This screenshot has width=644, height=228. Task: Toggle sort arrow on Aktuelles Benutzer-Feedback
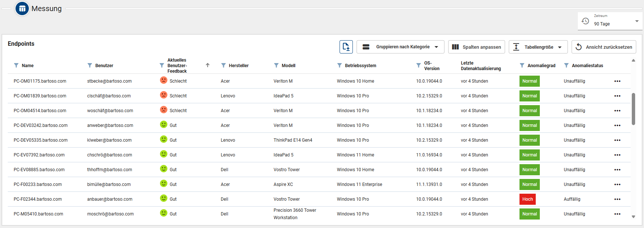(x=208, y=65)
